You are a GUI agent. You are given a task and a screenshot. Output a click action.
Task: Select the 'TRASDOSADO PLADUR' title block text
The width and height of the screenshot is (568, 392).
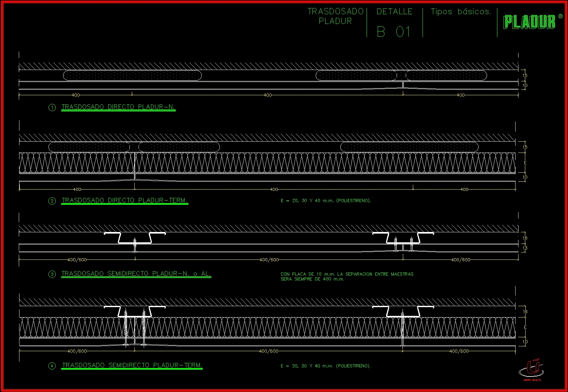tap(335, 16)
